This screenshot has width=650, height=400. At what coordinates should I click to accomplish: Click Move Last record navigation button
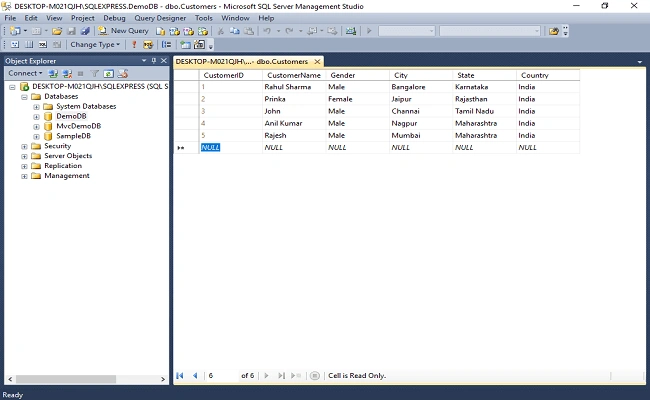[281, 376]
